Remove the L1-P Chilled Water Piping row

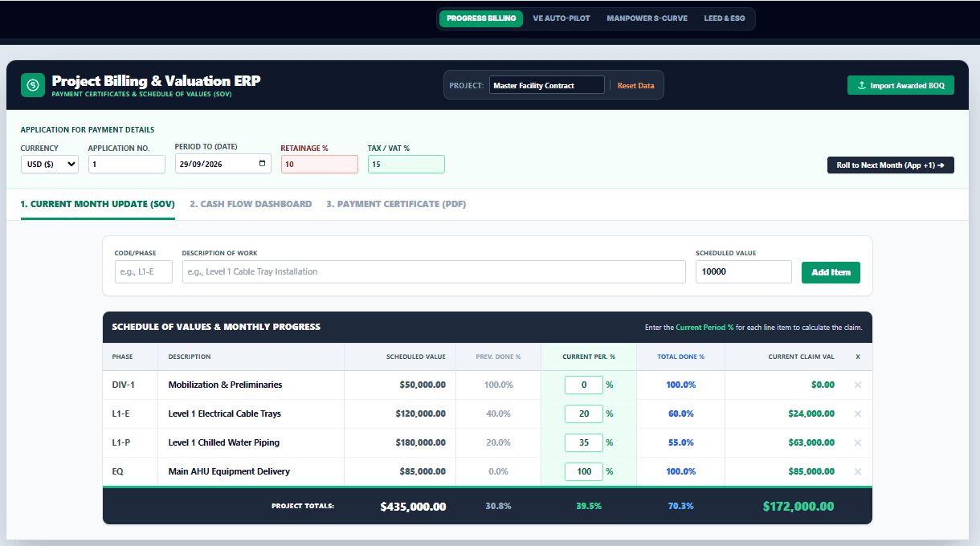(857, 442)
